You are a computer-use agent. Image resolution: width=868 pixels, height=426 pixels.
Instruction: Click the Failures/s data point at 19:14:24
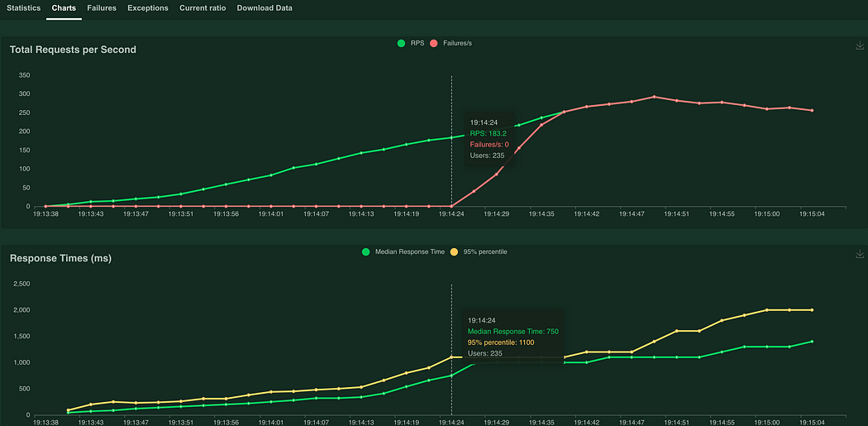click(451, 206)
